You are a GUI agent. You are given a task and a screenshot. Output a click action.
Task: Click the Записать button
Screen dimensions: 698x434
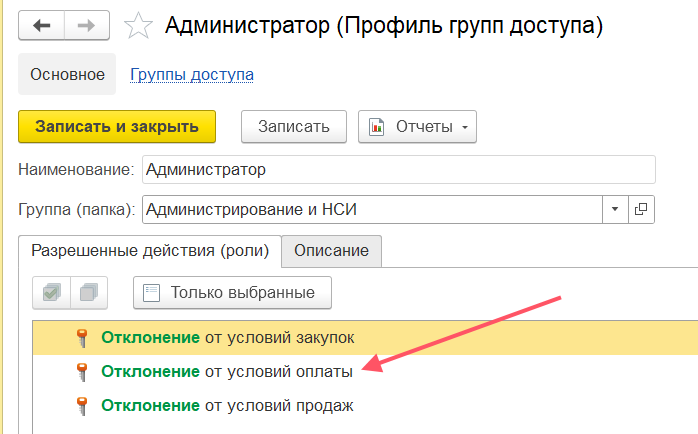pyautogui.click(x=293, y=127)
